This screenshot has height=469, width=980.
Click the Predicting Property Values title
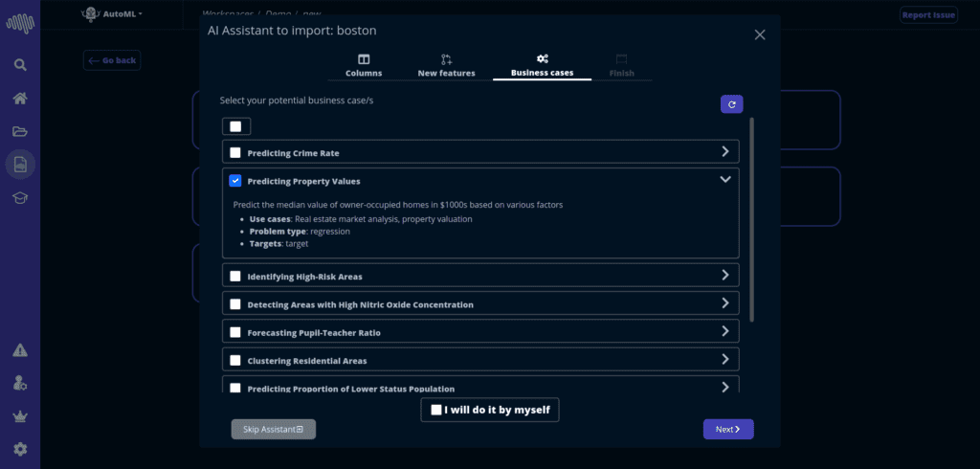(303, 181)
